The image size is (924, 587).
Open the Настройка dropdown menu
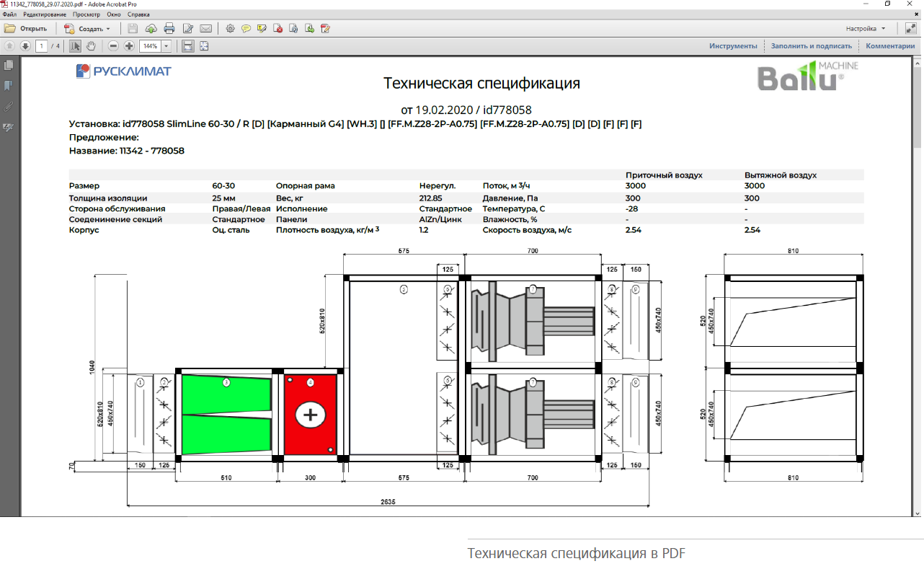point(866,29)
